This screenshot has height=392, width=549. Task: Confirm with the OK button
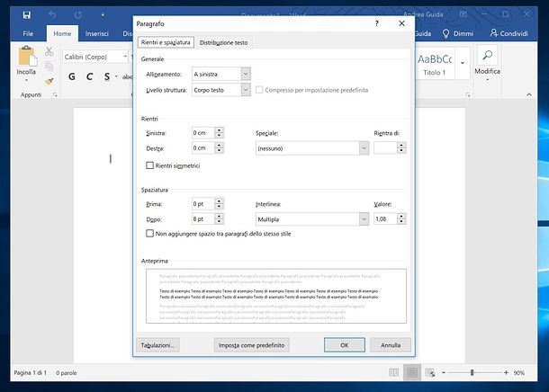coord(344,345)
